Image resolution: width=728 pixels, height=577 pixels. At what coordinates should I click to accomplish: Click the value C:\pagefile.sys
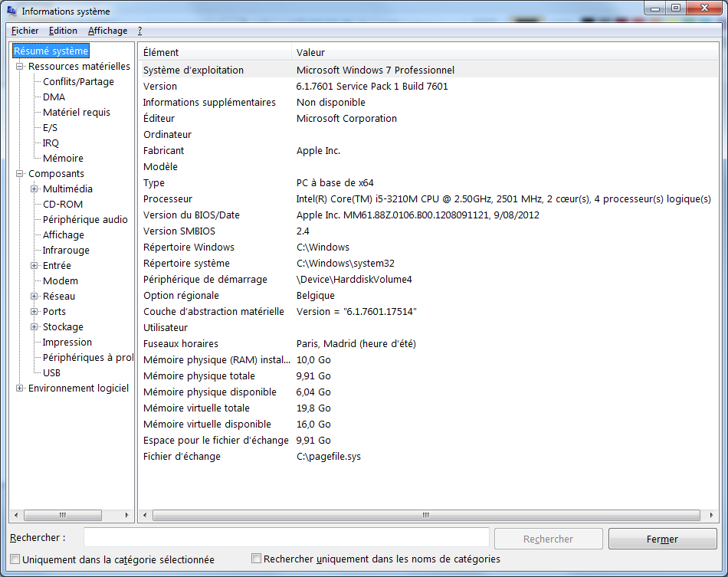pyautogui.click(x=328, y=456)
